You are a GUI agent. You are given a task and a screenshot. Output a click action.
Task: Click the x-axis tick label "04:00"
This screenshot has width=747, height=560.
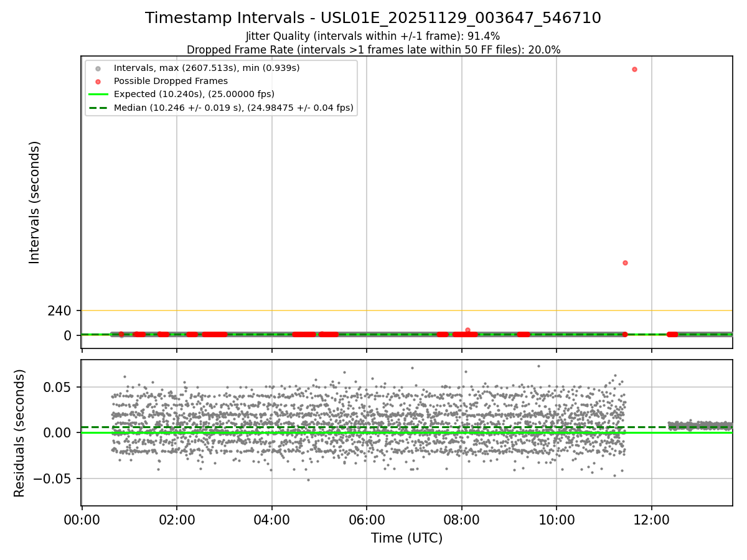(x=272, y=520)
